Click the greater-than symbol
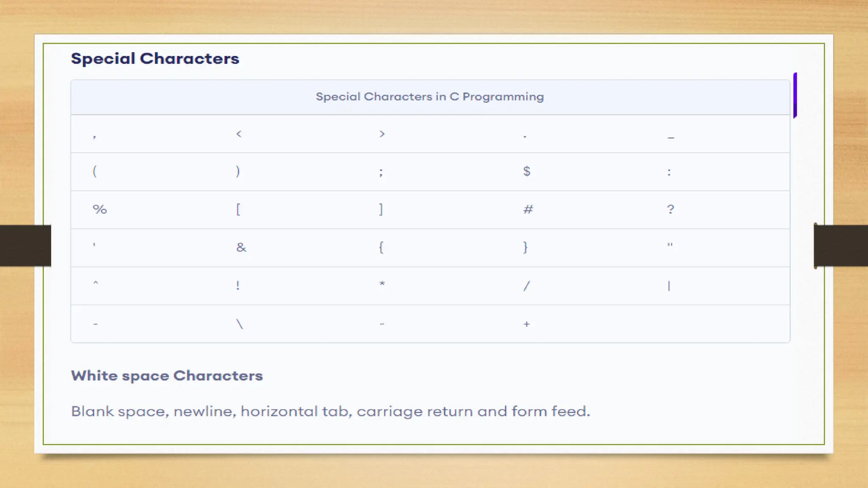 (x=382, y=134)
